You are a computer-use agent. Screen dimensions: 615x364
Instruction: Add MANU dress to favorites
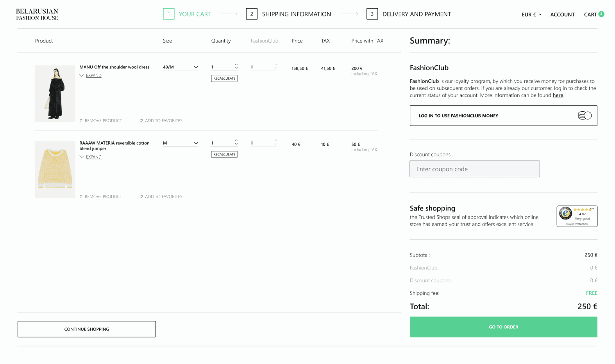(161, 121)
